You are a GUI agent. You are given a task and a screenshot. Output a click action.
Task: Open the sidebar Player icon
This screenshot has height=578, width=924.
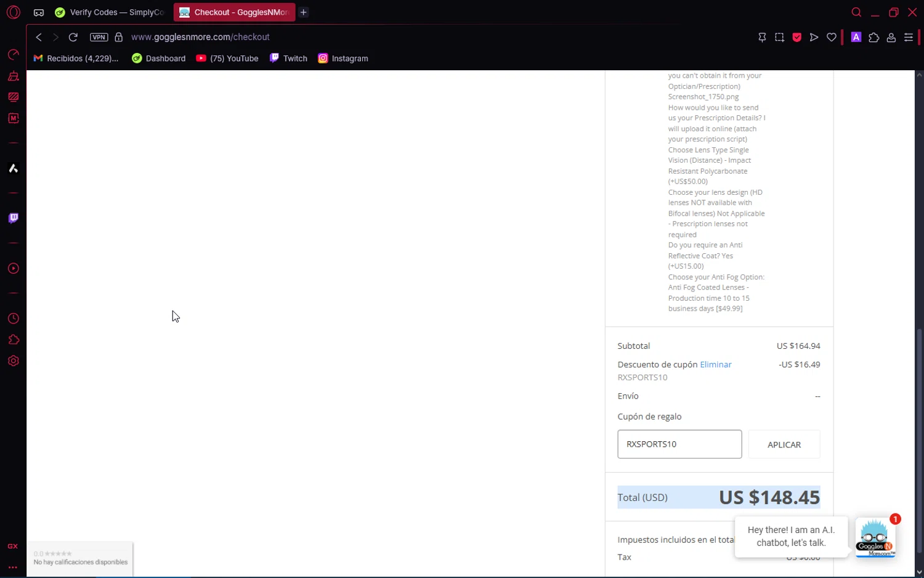pos(13,269)
